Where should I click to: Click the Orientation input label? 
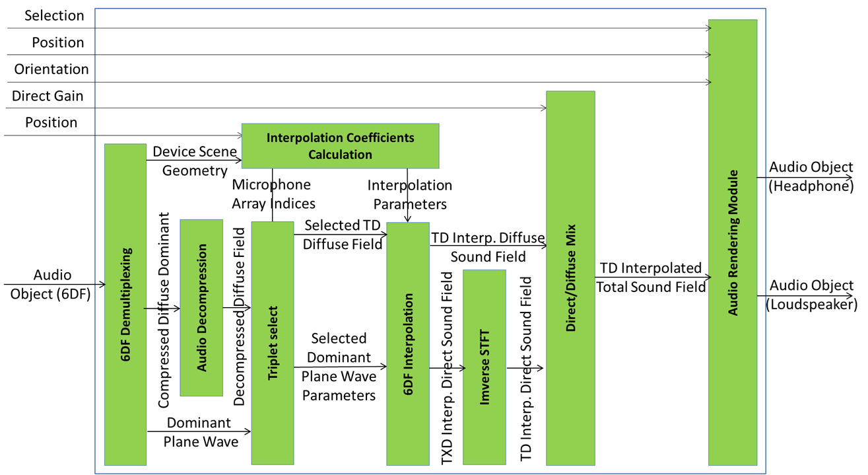point(51,69)
